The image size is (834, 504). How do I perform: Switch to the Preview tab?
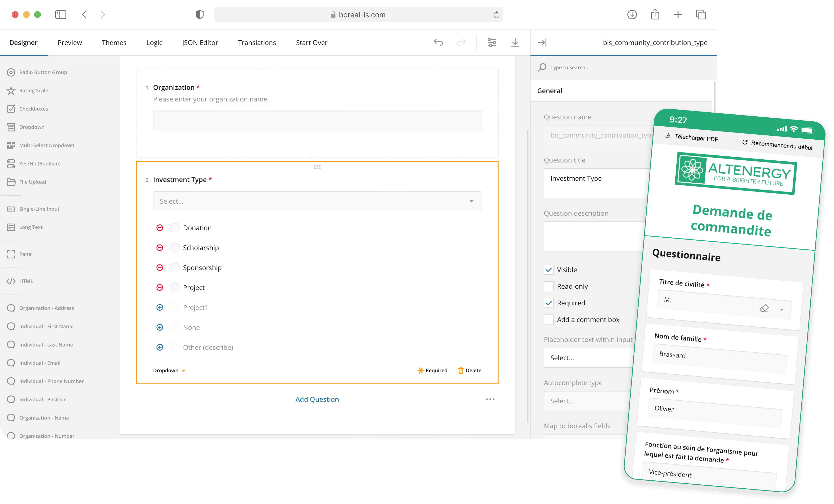click(69, 42)
